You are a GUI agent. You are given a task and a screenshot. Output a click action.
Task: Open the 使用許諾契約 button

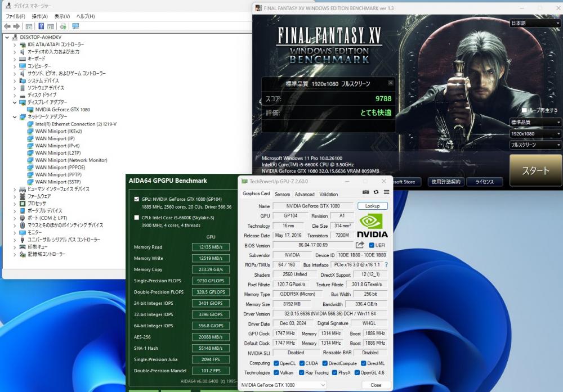click(446, 182)
